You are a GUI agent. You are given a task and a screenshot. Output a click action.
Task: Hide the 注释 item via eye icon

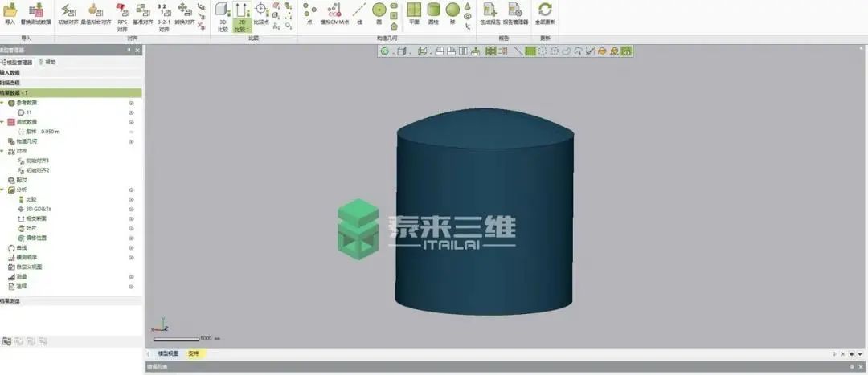click(131, 286)
